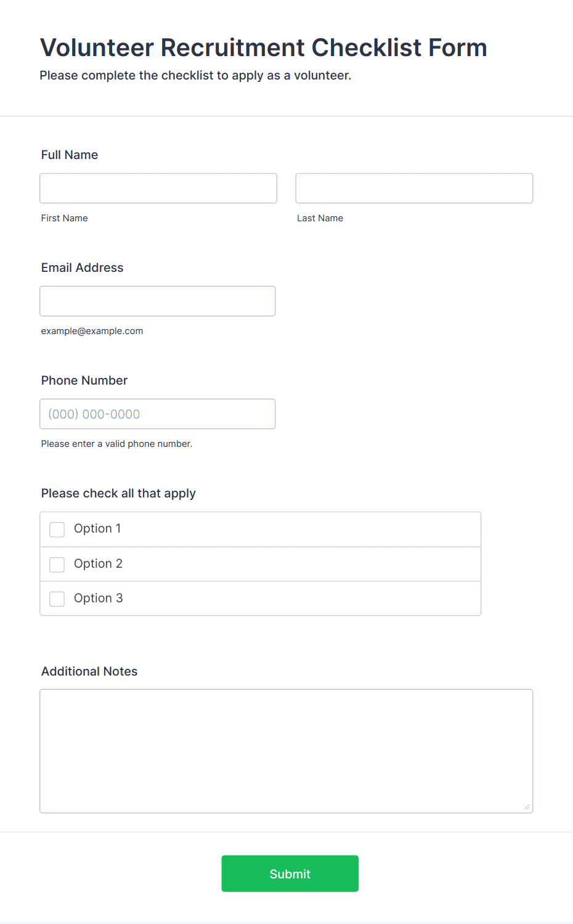Click the Full Name field label
The height and width of the screenshot is (924, 573).
coord(70,155)
